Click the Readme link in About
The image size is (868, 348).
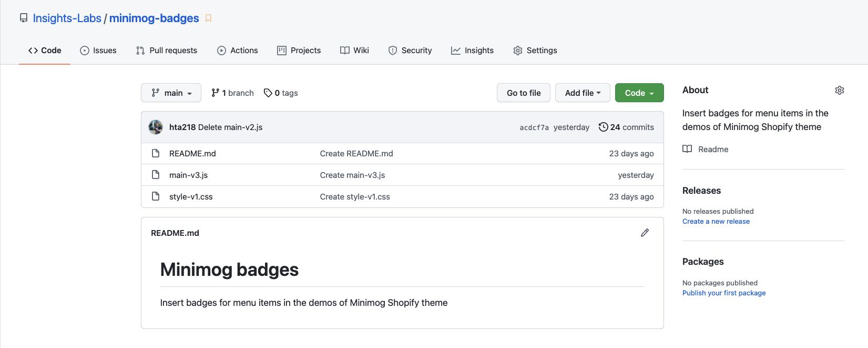[706, 150]
